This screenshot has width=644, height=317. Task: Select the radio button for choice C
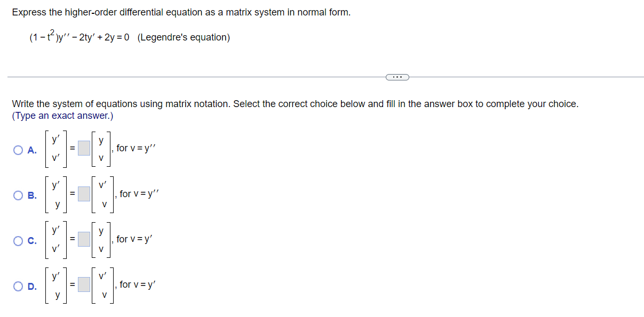point(17,240)
